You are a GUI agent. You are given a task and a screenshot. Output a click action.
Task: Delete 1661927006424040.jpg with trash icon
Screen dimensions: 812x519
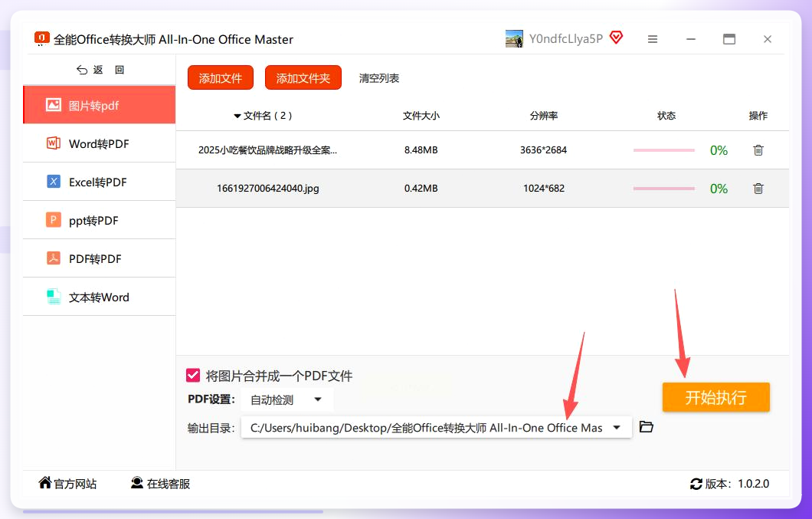758,189
